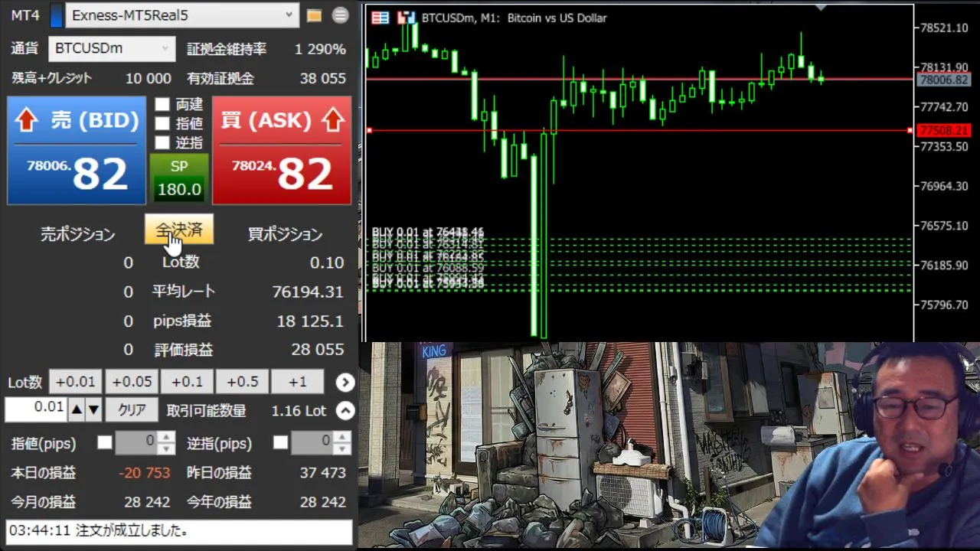Click the 買ポジション label
Image resolution: width=980 pixels, height=551 pixels.
coord(285,235)
